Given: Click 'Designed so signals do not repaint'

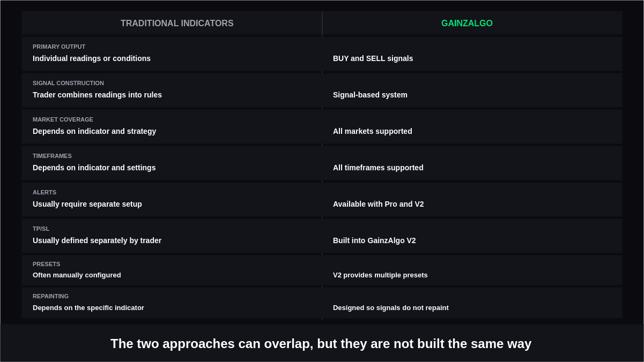Looking at the screenshot, I should point(391,308).
